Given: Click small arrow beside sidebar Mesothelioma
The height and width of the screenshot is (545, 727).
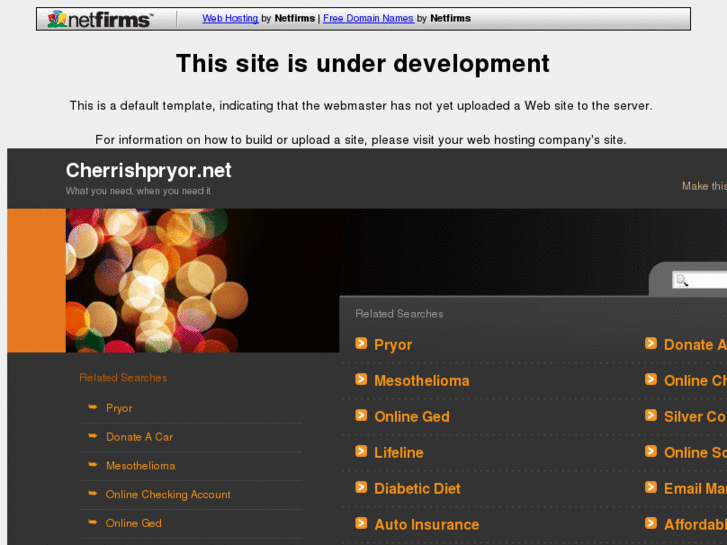Looking at the screenshot, I should click(93, 465).
